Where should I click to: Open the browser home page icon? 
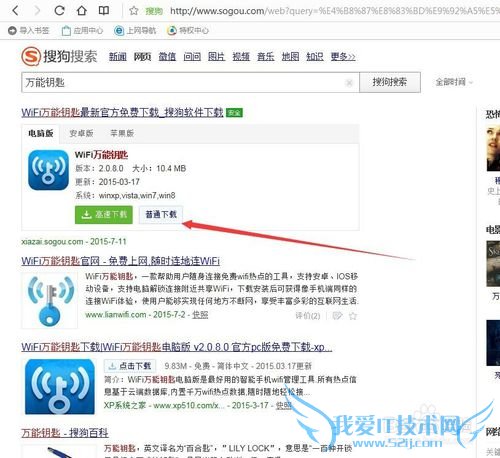coord(82,11)
